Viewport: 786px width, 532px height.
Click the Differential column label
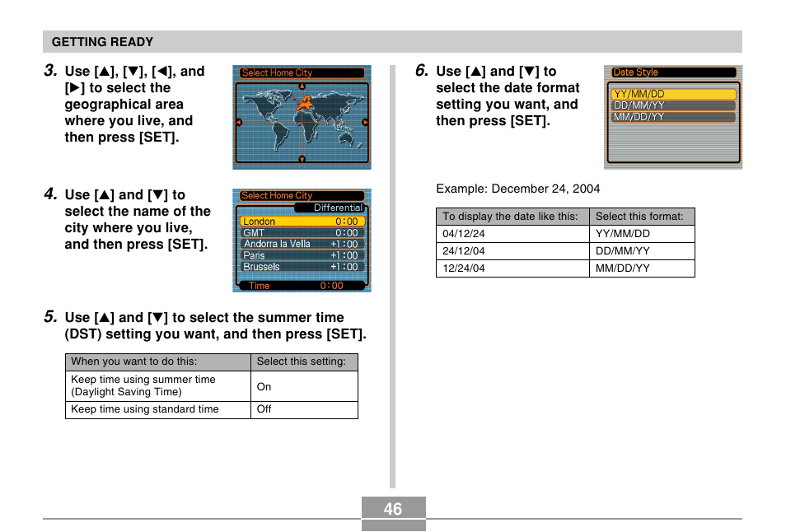click(x=337, y=208)
